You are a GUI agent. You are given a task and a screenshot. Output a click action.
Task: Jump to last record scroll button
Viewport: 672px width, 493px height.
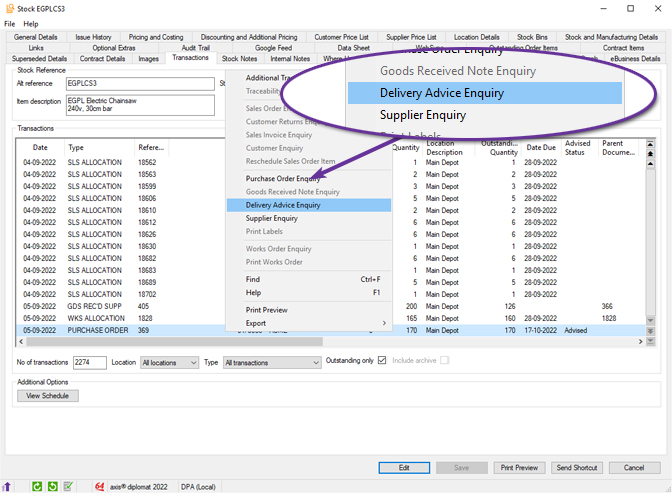[x=650, y=341]
